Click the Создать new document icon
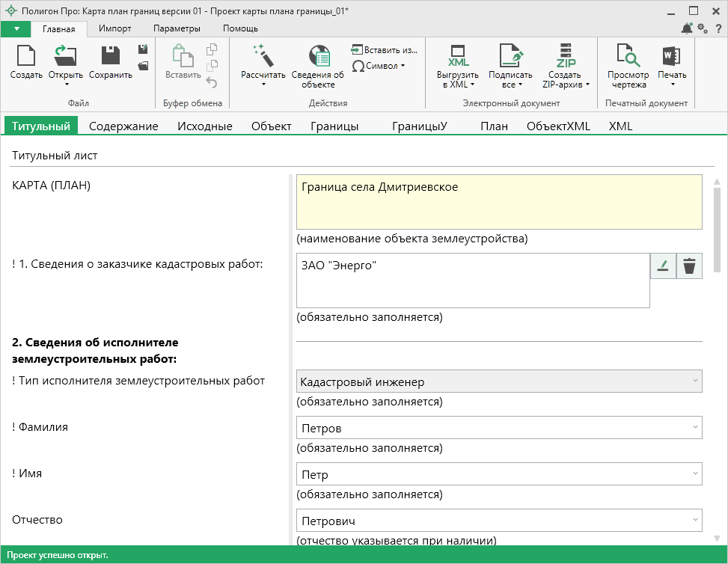 click(x=26, y=57)
